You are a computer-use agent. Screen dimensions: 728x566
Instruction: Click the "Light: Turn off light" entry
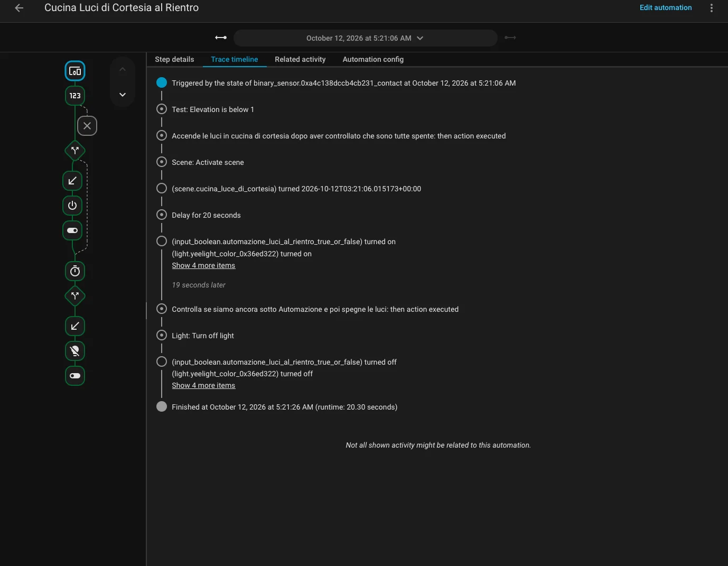tap(203, 336)
